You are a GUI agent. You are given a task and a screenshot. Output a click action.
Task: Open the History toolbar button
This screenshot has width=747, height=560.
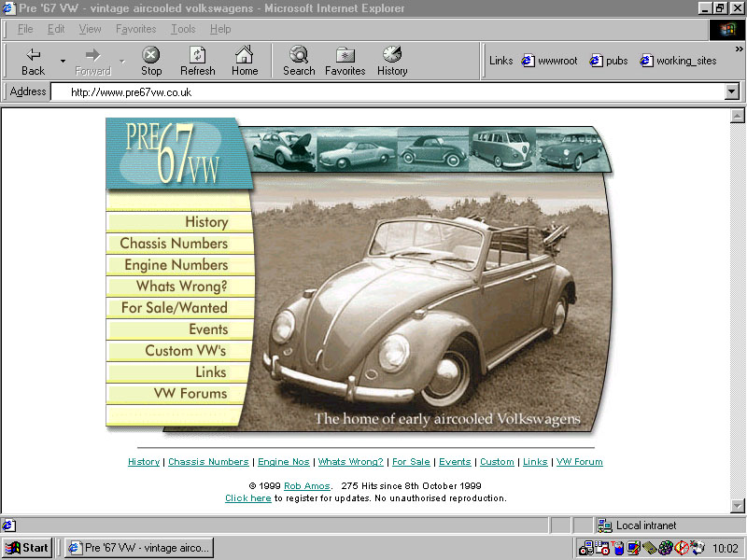(x=392, y=62)
